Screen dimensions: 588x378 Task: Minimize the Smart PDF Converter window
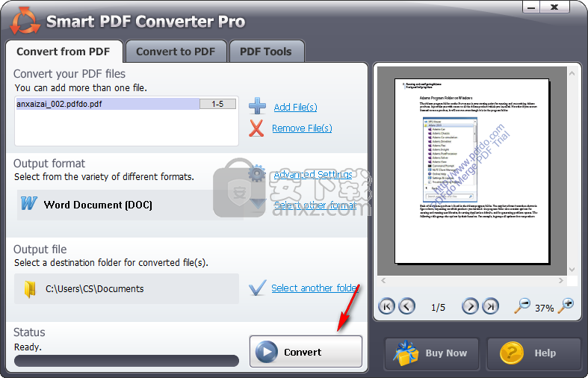(531, 7)
